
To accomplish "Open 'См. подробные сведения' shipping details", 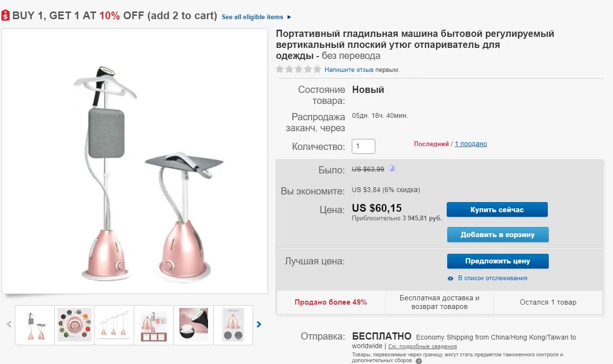I will pyautogui.click(x=422, y=346).
